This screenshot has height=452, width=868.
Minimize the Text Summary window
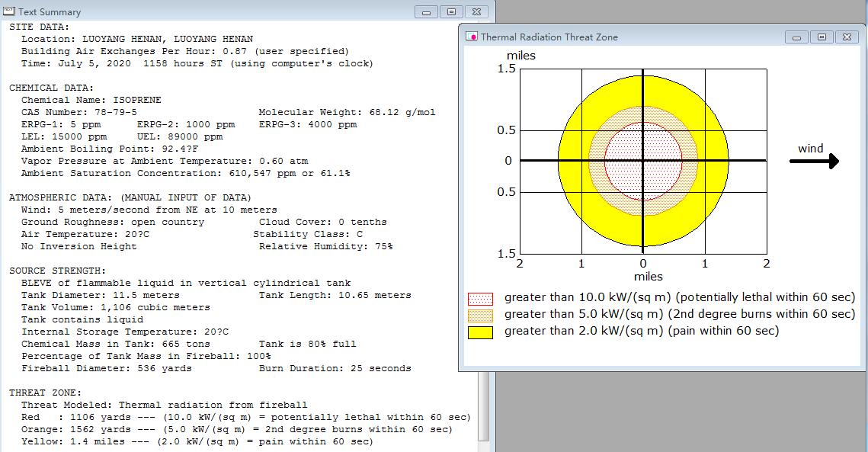coord(426,12)
